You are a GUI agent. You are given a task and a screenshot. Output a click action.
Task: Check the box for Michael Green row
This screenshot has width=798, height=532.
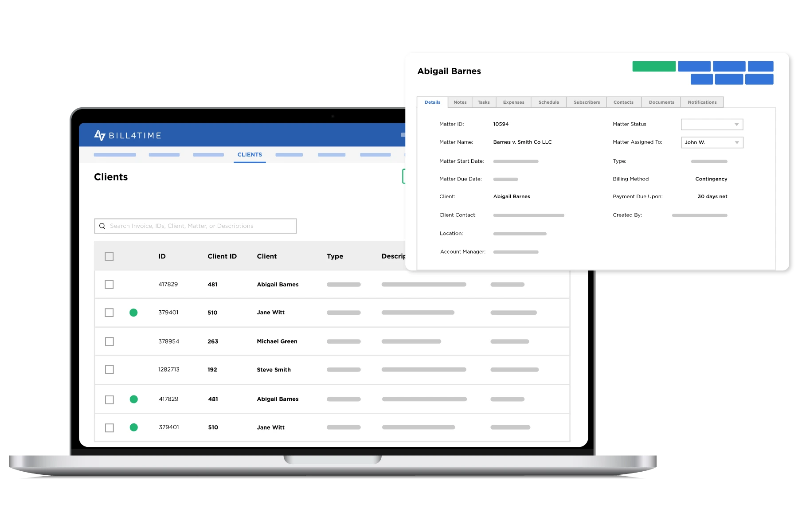pyautogui.click(x=109, y=341)
